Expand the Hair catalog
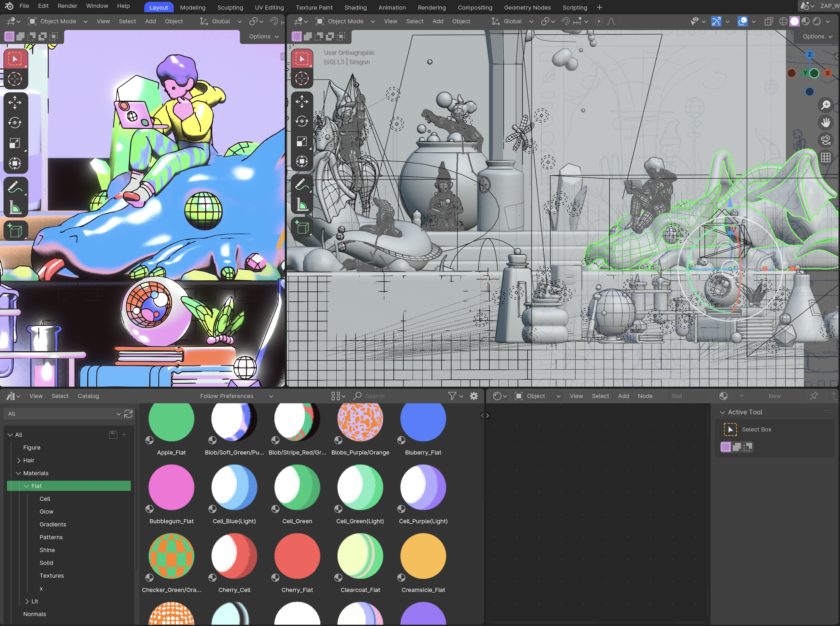840x626 pixels. [18, 461]
